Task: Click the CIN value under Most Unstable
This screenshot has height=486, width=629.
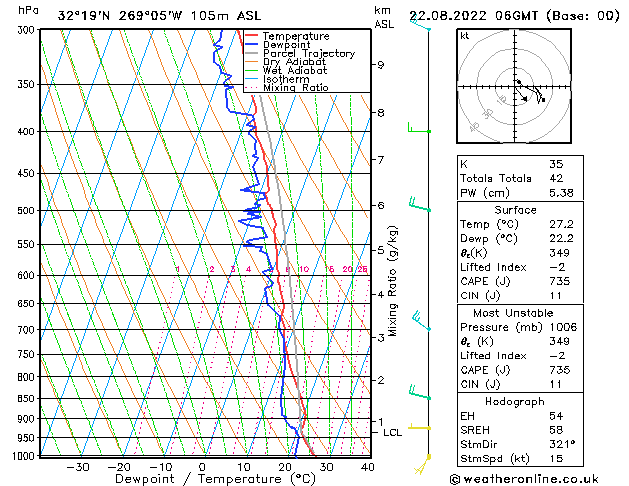Action: point(556,384)
